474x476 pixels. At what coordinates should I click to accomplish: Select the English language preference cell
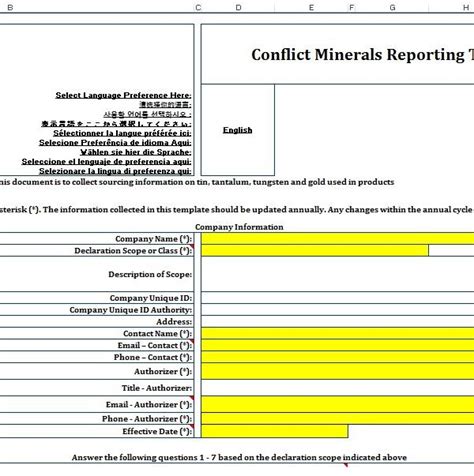pos(238,130)
